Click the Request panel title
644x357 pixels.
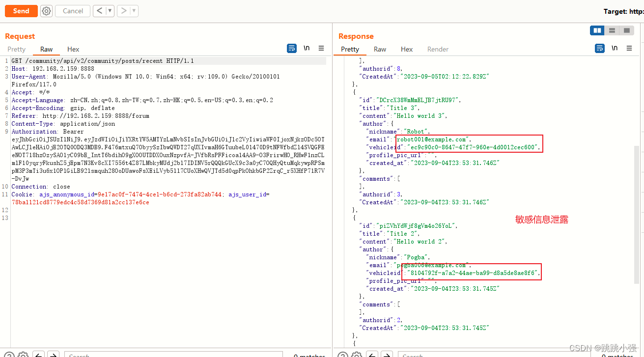(x=20, y=36)
